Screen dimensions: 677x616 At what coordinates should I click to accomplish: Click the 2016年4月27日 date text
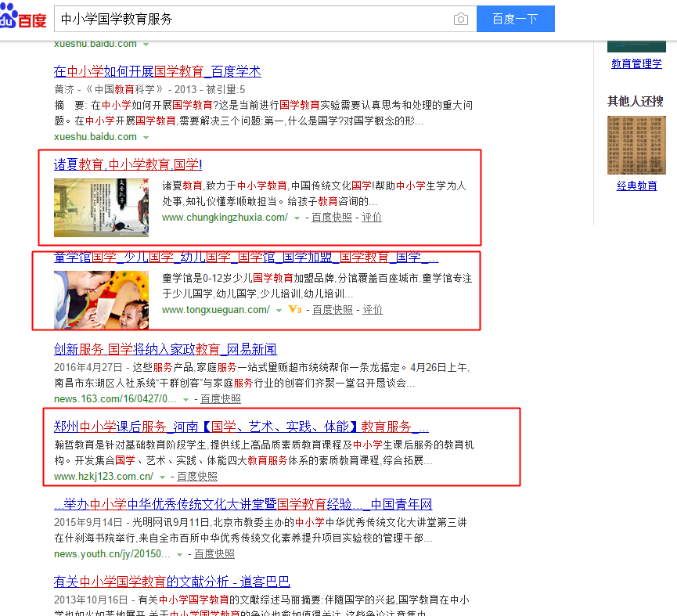tap(88, 367)
